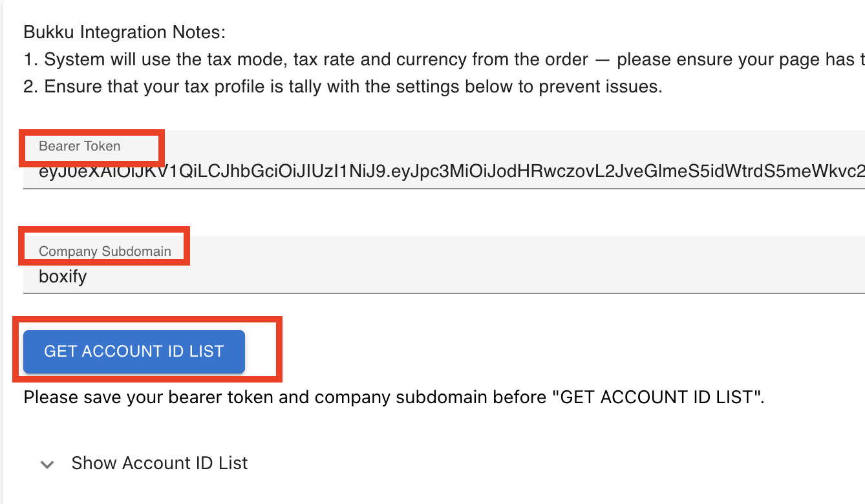This screenshot has height=504, width=865.
Task: Click the eyJ0eXAi token value text
Action: [452, 173]
